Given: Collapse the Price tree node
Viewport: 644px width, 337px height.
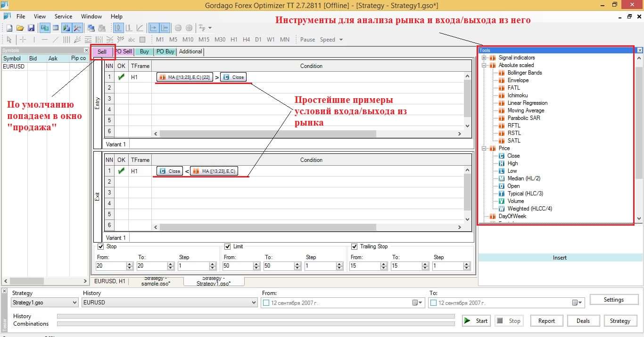Looking at the screenshot, I should click(484, 148).
